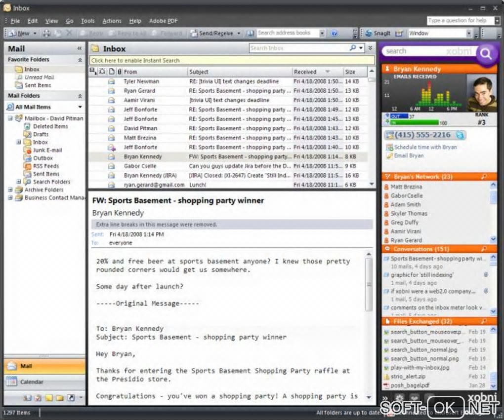This screenshot has width=504, height=420.
Task: Open the email from Tyler Newman
Action: click(228, 81)
